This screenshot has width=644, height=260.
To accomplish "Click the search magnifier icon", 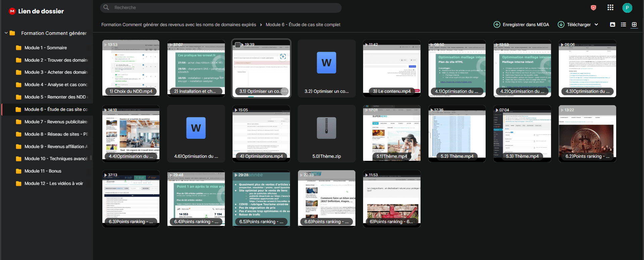I will (106, 7).
